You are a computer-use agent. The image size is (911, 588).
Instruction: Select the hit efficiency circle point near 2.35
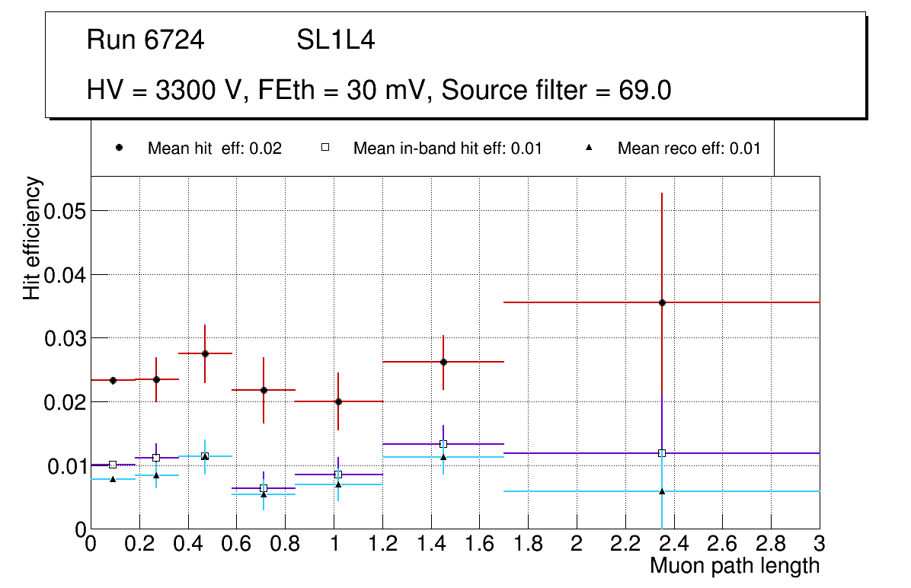[x=662, y=302]
